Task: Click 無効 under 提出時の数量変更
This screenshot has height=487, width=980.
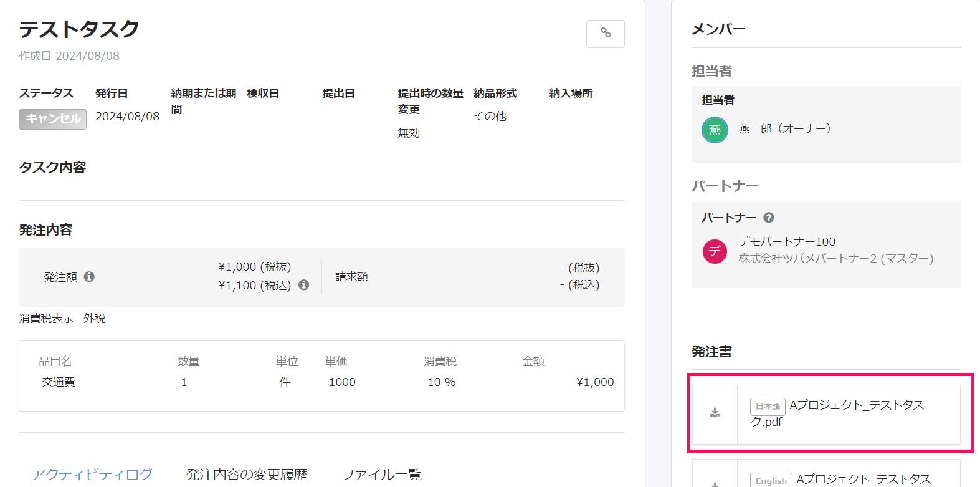Action: coord(409,133)
